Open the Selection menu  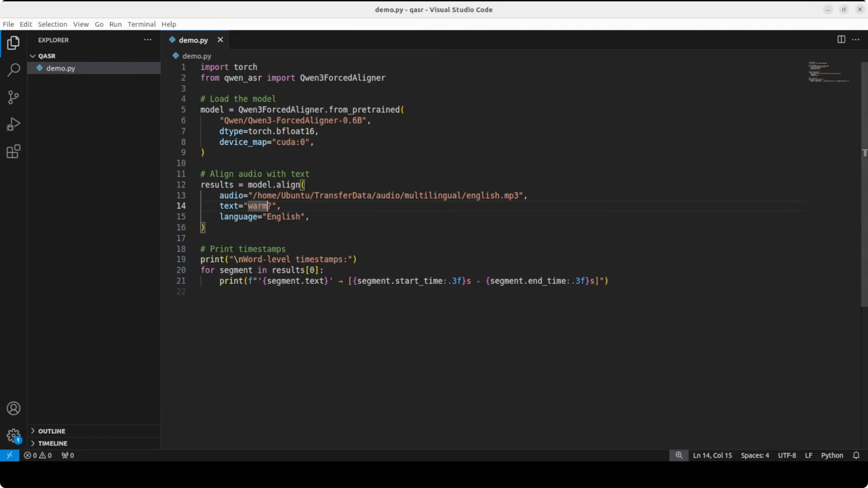point(52,24)
